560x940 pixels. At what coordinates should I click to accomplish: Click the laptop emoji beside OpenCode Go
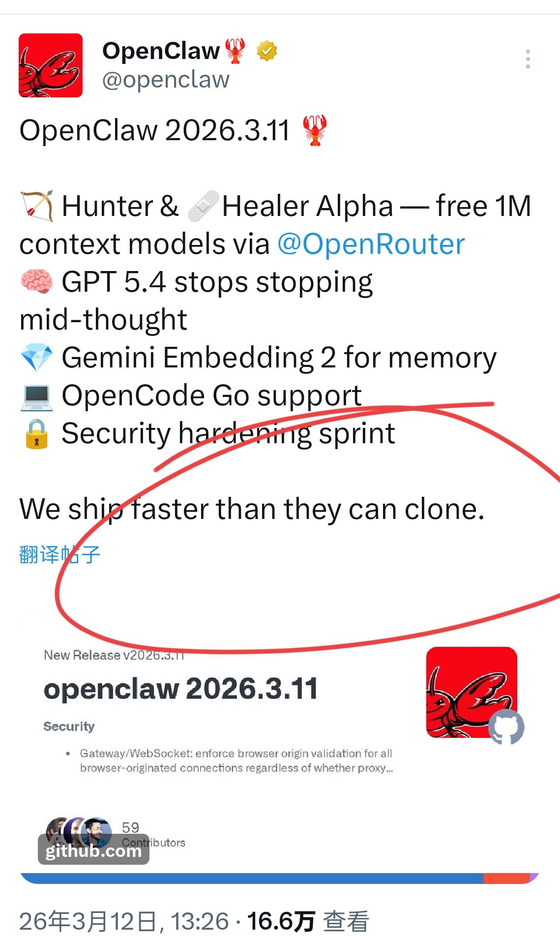pyautogui.click(x=36, y=395)
